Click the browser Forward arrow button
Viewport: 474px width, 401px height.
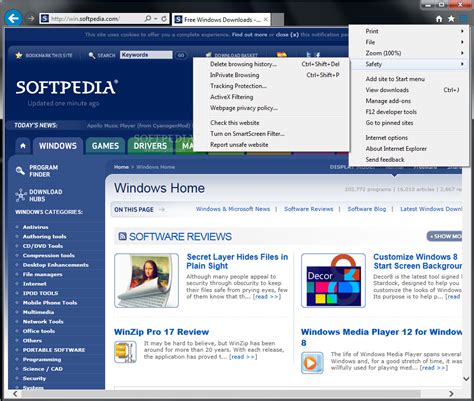(31, 18)
